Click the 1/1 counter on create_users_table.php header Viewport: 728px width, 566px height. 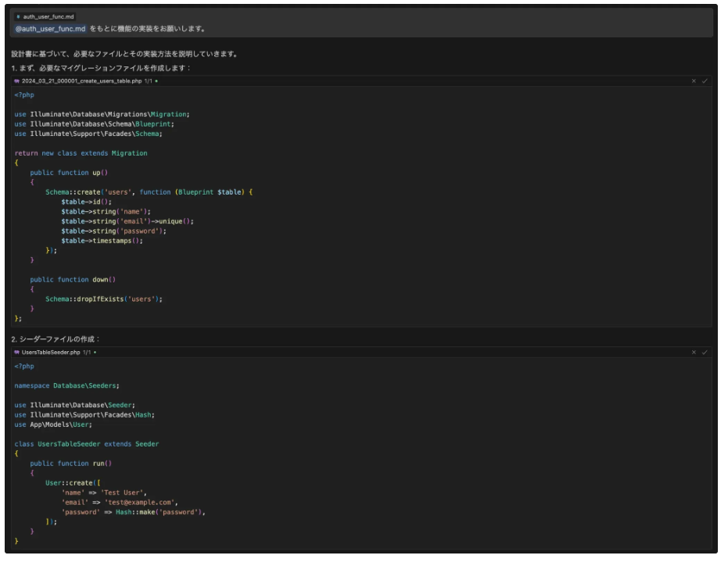click(x=148, y=81)
